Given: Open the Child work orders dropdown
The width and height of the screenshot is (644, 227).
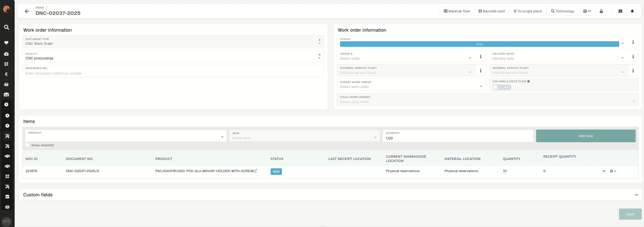Looking at the screenshot, I should (487, 100).
